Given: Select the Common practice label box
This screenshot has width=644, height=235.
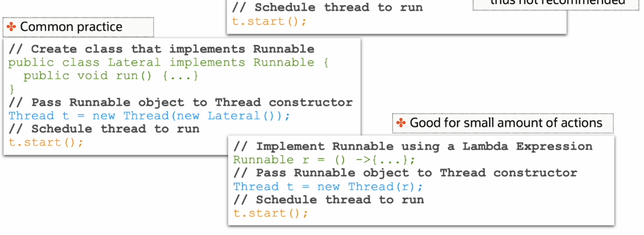Looking at the screenshot, I should pyautogui.click(x=78, y=27).
